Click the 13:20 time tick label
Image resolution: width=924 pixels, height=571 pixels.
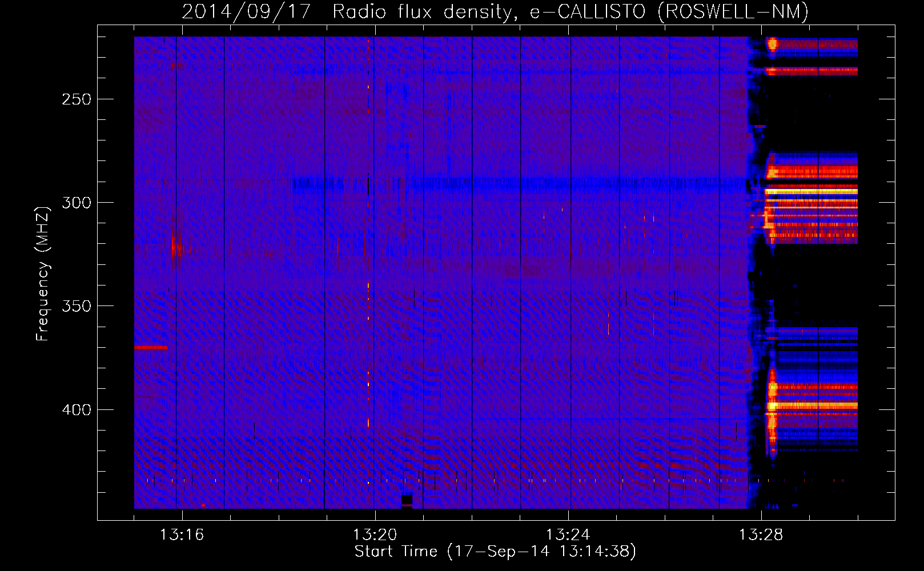click(375, 535)
